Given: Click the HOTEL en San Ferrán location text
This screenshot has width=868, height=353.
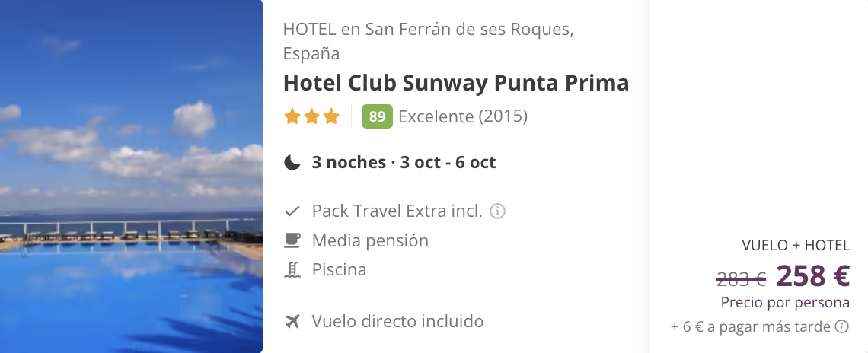Looking at the screenshot, I should click(x=428, y=30).
